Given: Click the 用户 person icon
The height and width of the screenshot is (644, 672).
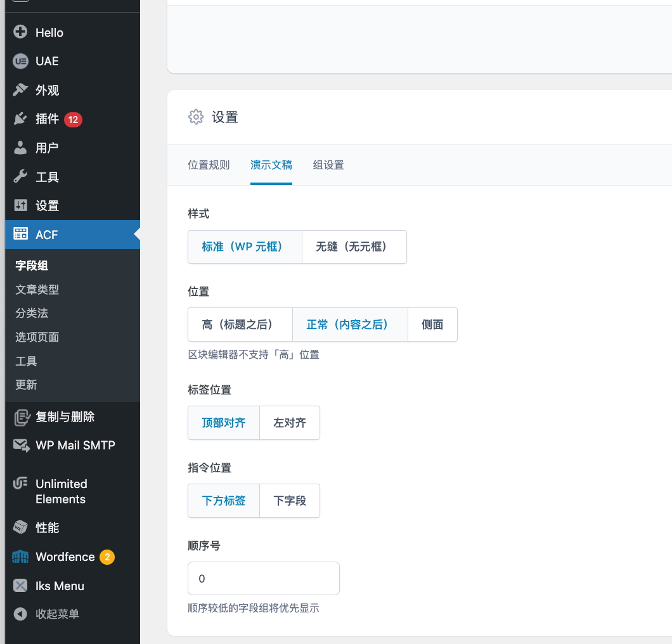Looking at the screenshot, I should (20, 148).
